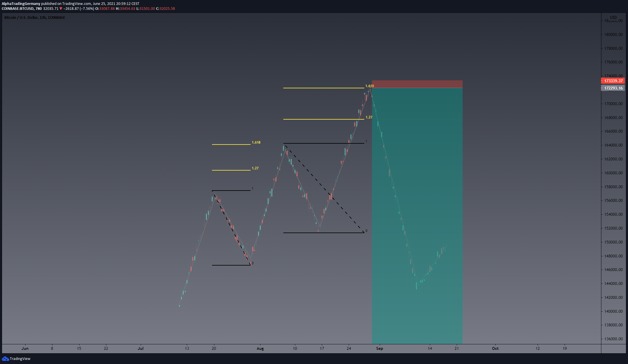Select the gray 172293.16 price label
This screenshot has height=364, width=628.
[x=613, y=88]
